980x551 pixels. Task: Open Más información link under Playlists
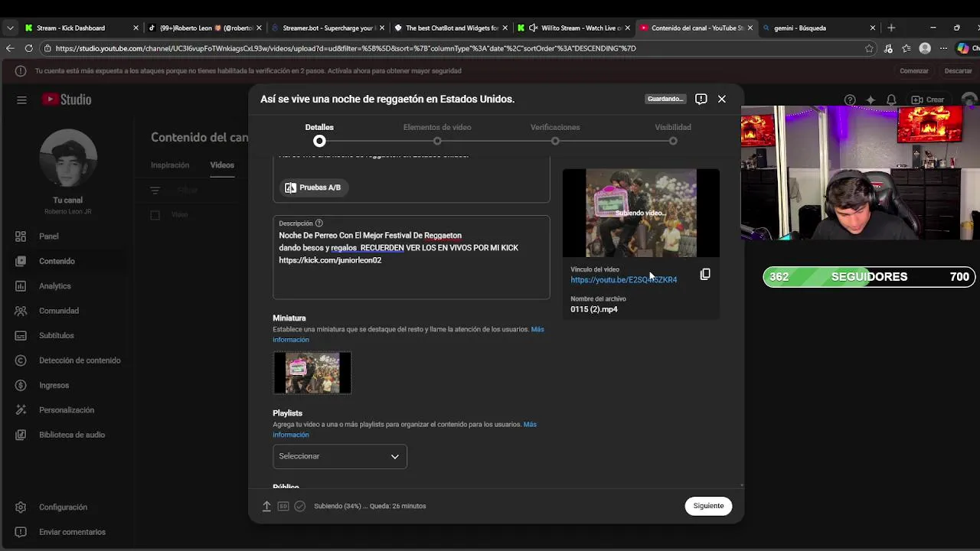pyautogui.click(x=404, y=429)
